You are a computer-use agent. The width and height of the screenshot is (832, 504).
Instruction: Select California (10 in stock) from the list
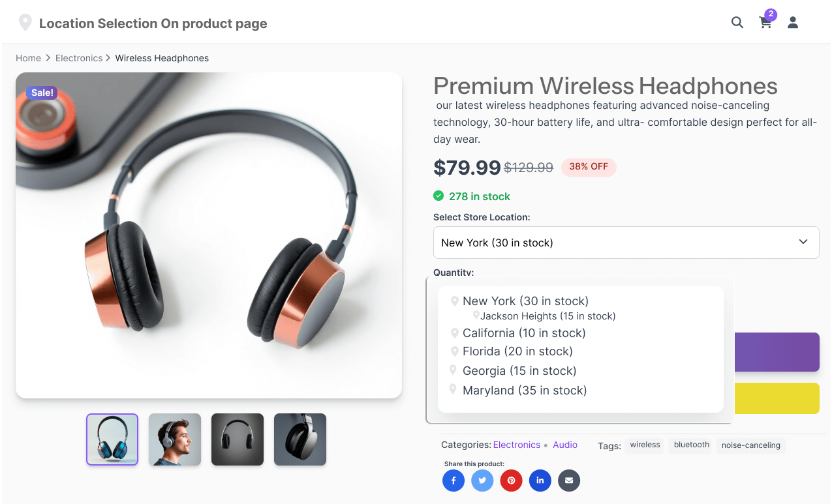(x=523, y=333)
